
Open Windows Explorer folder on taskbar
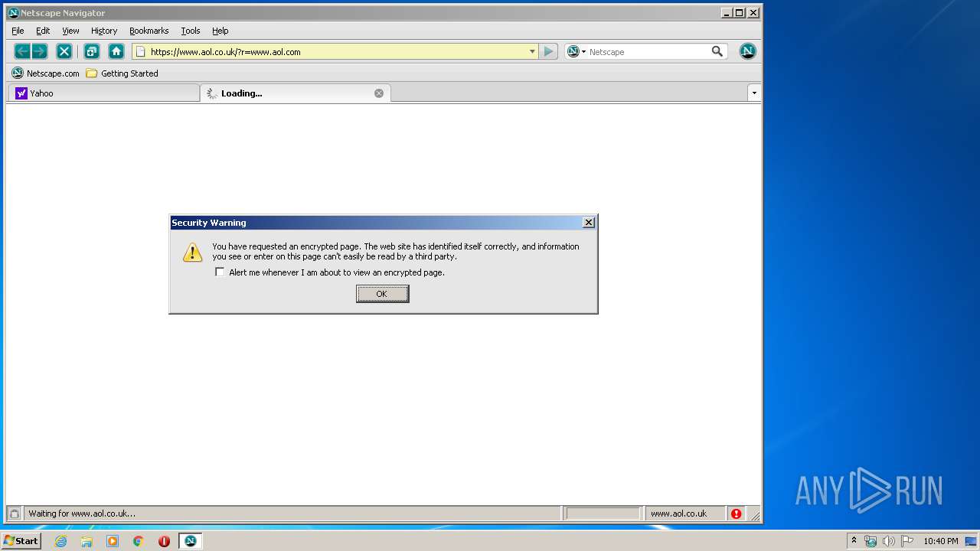click(87, 541)
